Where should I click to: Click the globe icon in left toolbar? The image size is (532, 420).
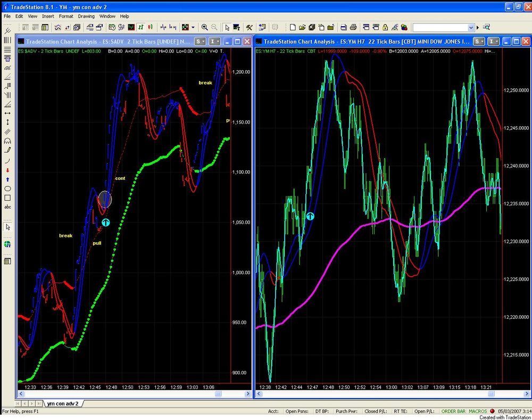(7, 244)
